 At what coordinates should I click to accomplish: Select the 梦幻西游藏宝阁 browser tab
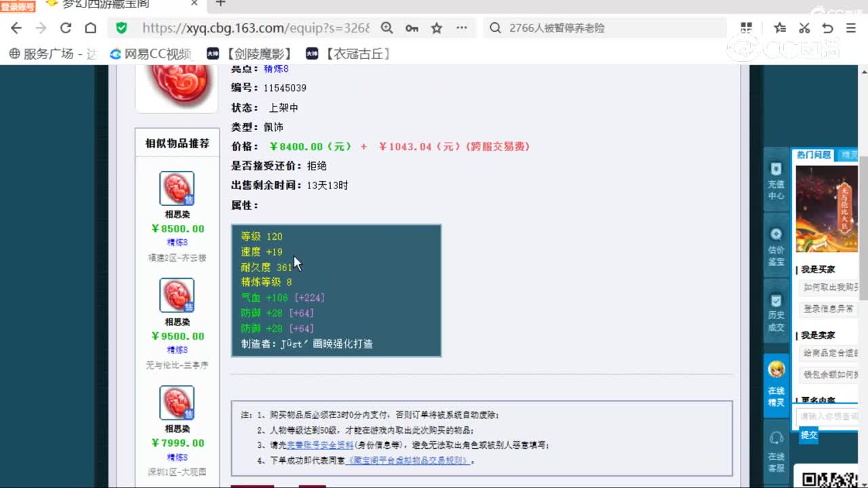(x=122, y=5)
